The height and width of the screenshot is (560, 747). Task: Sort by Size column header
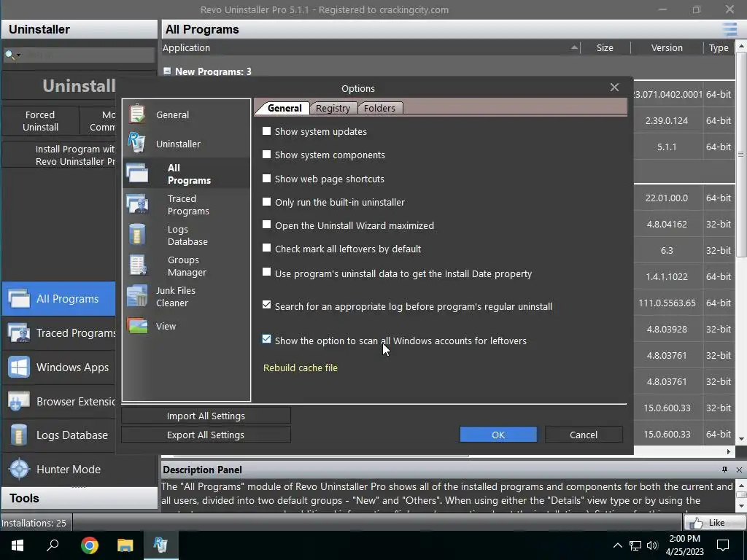point(605,47)
